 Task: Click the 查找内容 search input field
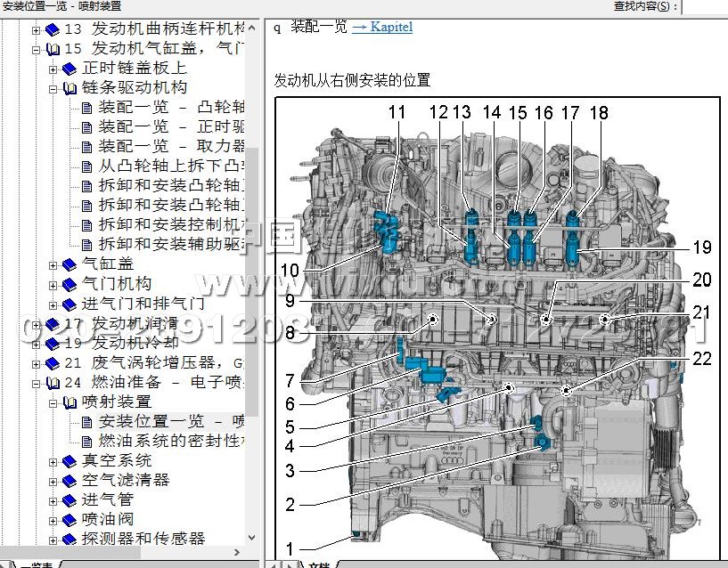[x=704, y=6]
